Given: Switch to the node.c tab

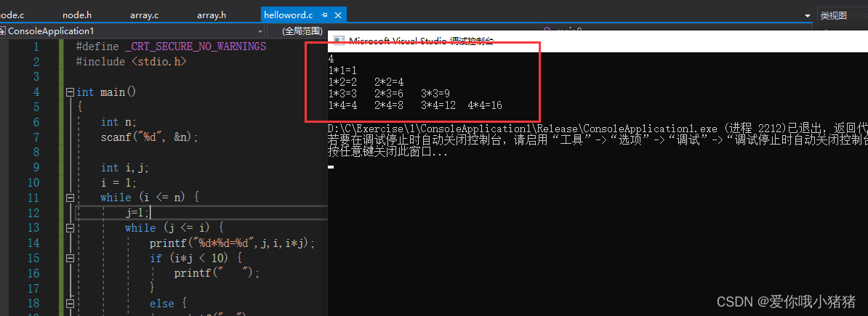Looking at the screenshot, I should pos(12,15).
